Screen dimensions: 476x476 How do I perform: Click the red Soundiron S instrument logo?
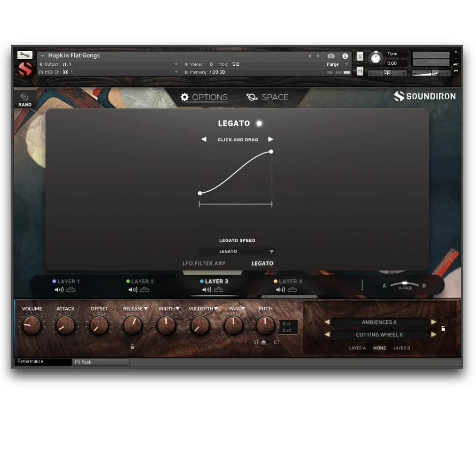25,69
